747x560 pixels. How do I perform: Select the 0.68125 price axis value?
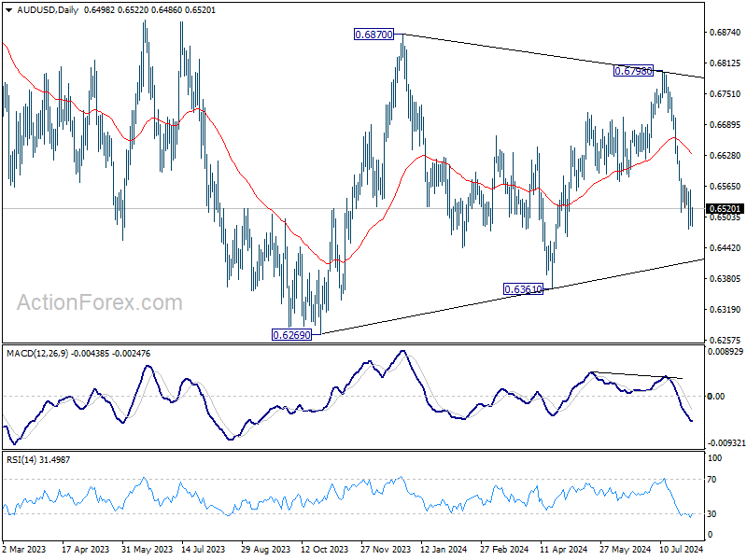pyautogui.click(x=726, y=63)
